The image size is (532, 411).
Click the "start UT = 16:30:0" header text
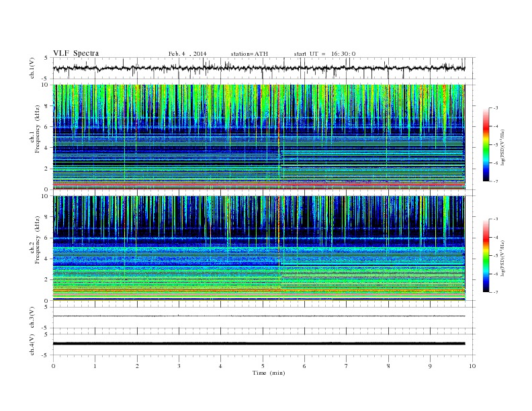click(324, 54)
